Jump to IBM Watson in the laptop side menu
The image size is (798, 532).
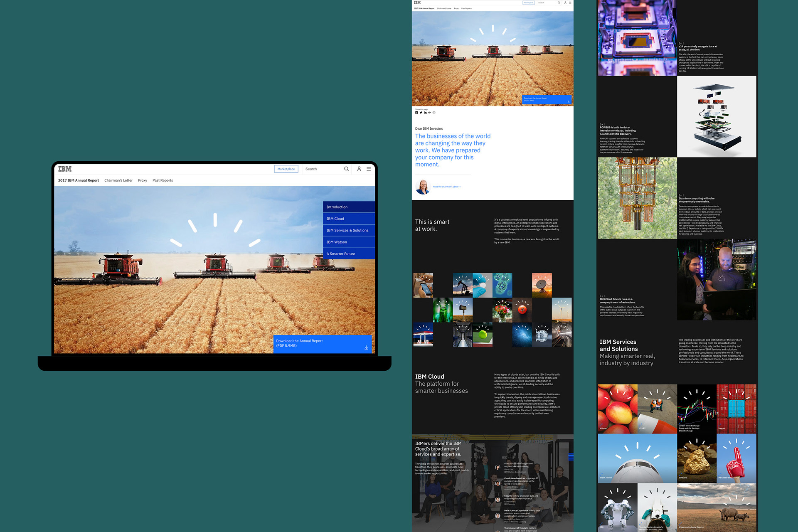(349, 242)
